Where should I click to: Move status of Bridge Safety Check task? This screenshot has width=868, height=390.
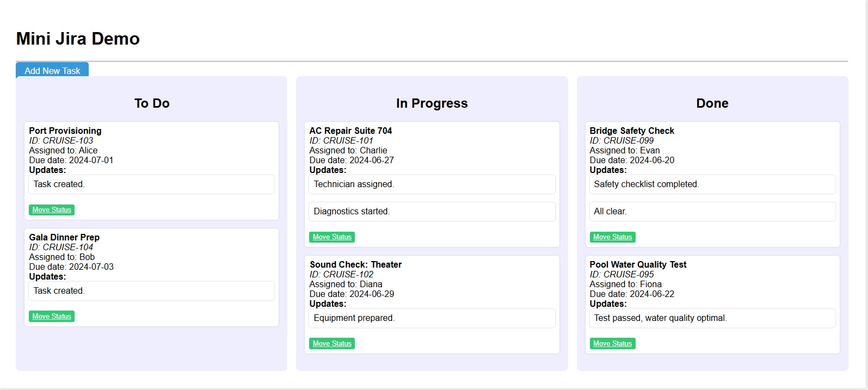[612, 237]
